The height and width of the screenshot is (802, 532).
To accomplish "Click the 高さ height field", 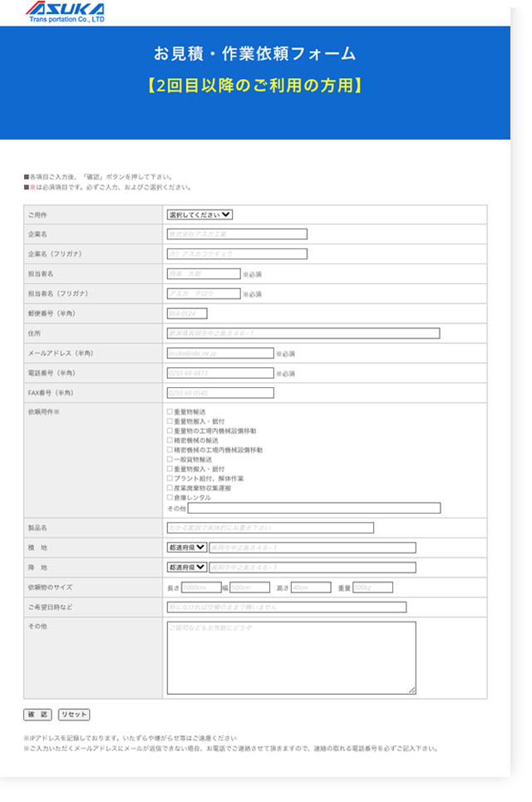I will tap(311, 588).
